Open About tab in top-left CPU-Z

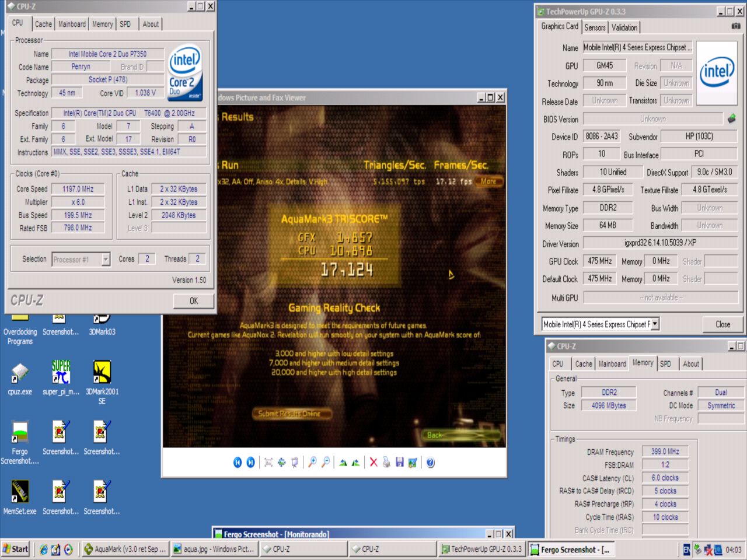tap(151, 24)
